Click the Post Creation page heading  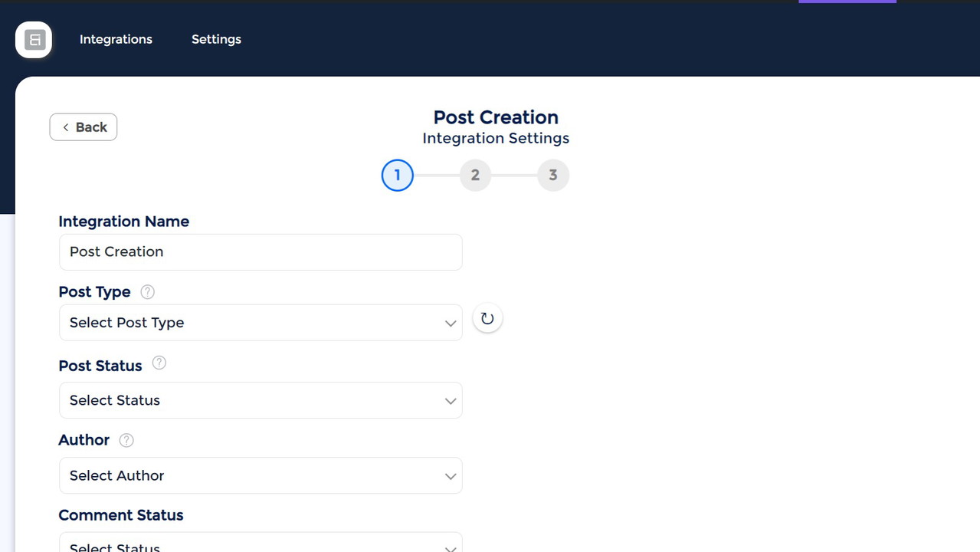[x=496, y=117]
